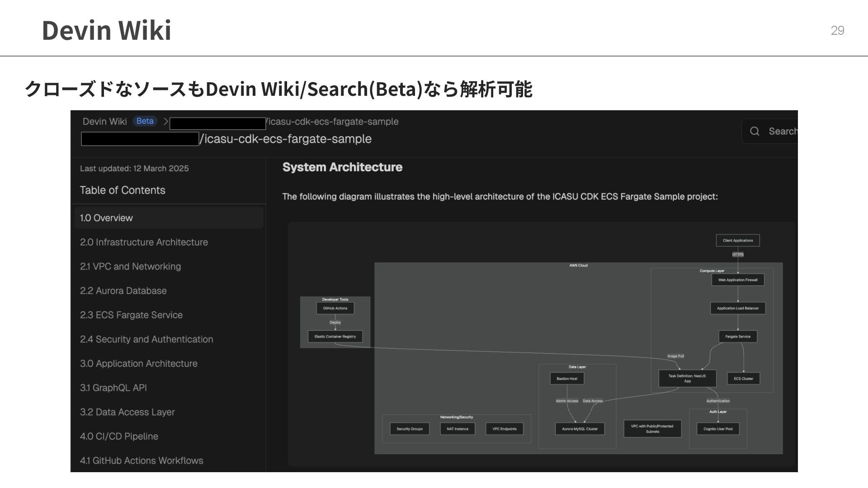Click the icasu-cdk-ecs-fargate-sample breadcrumb link
868x488 pixels.
pyautogui.click(x=333, y=122)
